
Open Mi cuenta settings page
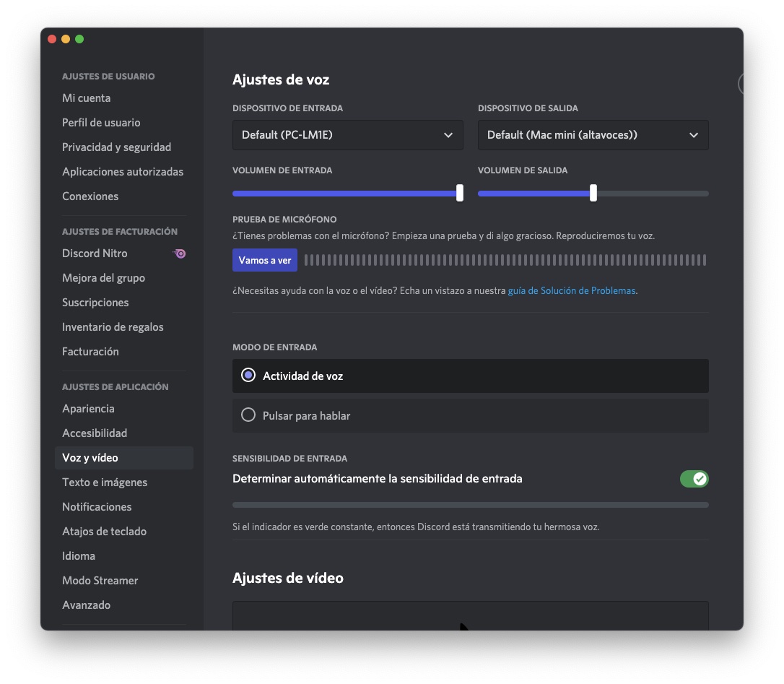click(87, 98)
